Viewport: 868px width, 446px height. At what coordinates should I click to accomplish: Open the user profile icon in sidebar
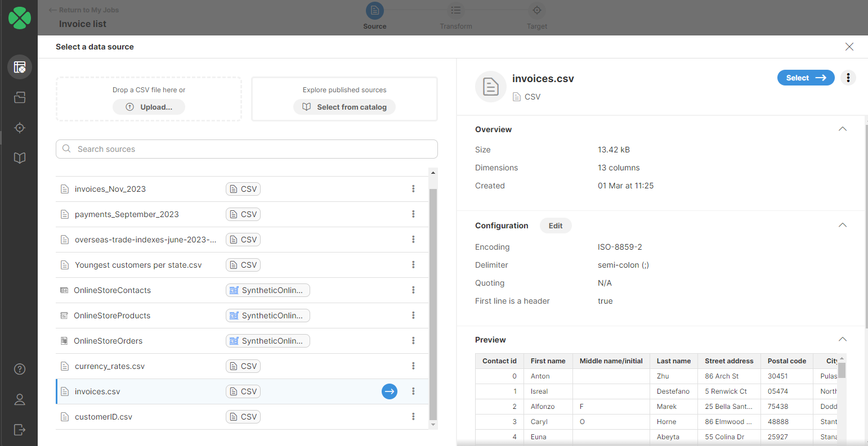[x=20, y=399]
